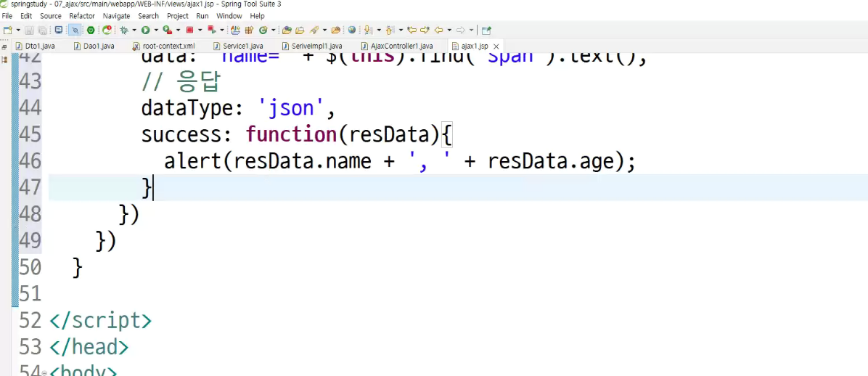Click the Open Perspective icon
Viewport: 868px width, 376px height.
tap(486, 30)
